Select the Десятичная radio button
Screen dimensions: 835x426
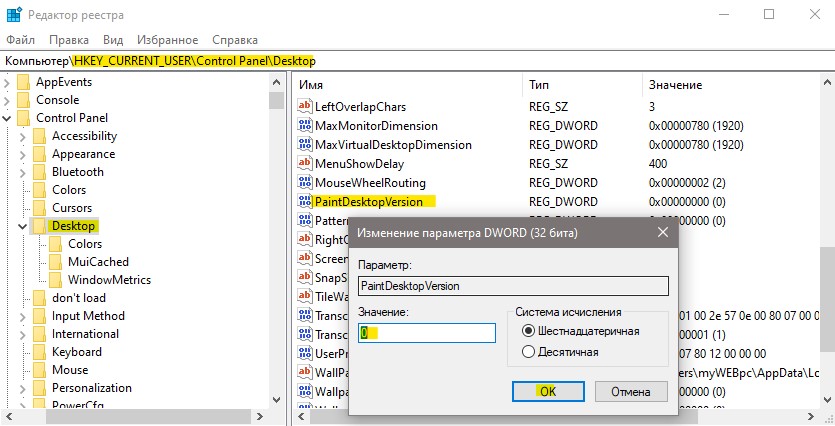click(528, 351)
